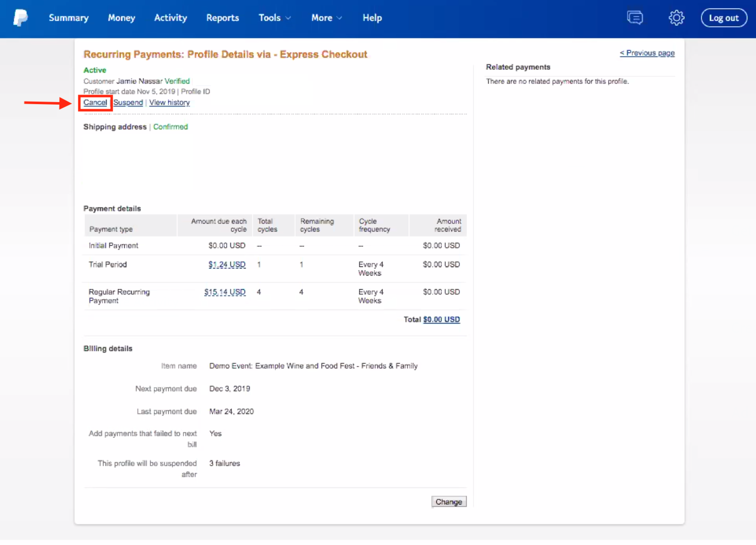Click the Previous page link

click(647, 53)
